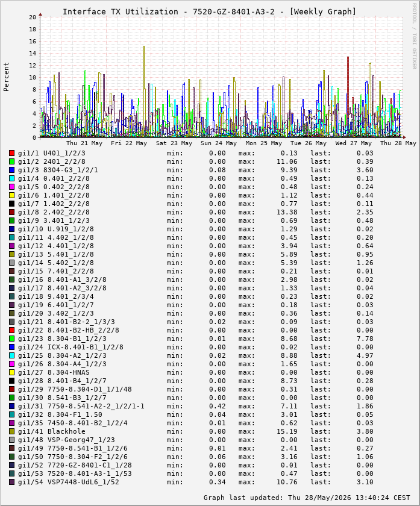Click the Graph last updated timestamp
This screenshot has height=506, width=420.
pyautogui.click(x=307, y=498)
